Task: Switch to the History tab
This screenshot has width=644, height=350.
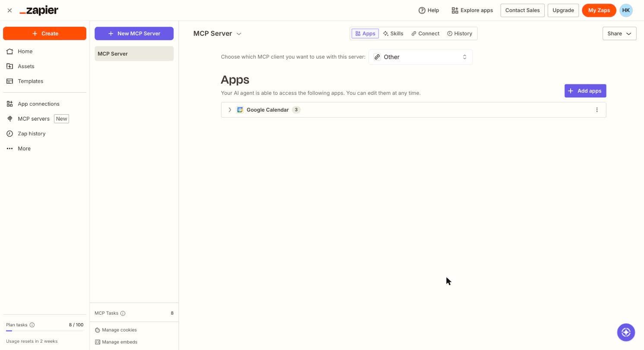Action: click(x=460, y=34)
